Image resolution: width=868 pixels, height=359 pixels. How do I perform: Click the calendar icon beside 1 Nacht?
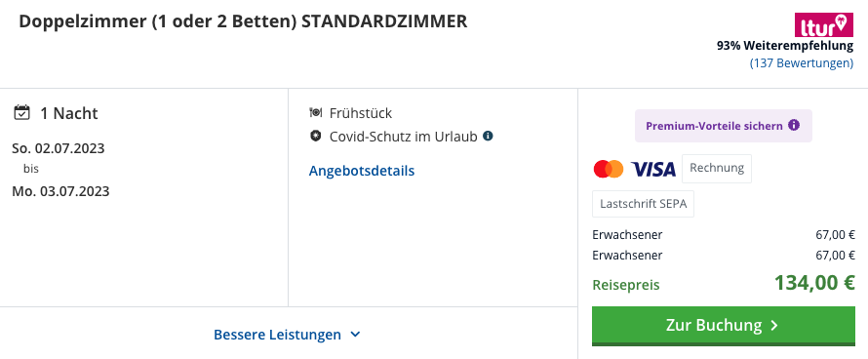tap(21, 112)
